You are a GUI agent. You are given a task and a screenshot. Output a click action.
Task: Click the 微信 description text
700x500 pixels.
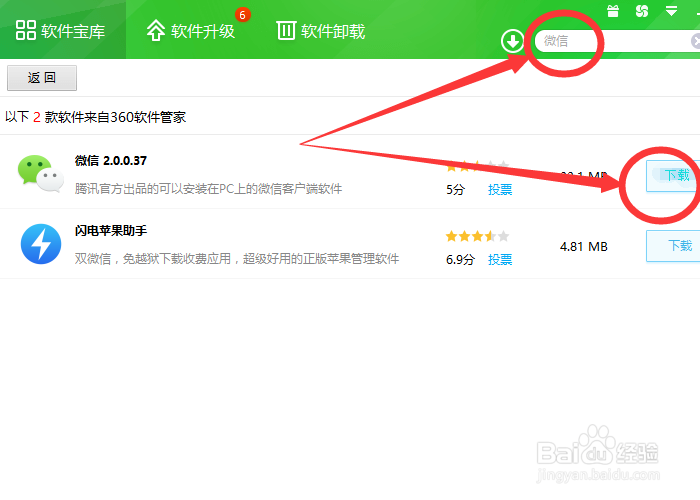[x=208, y=189]
